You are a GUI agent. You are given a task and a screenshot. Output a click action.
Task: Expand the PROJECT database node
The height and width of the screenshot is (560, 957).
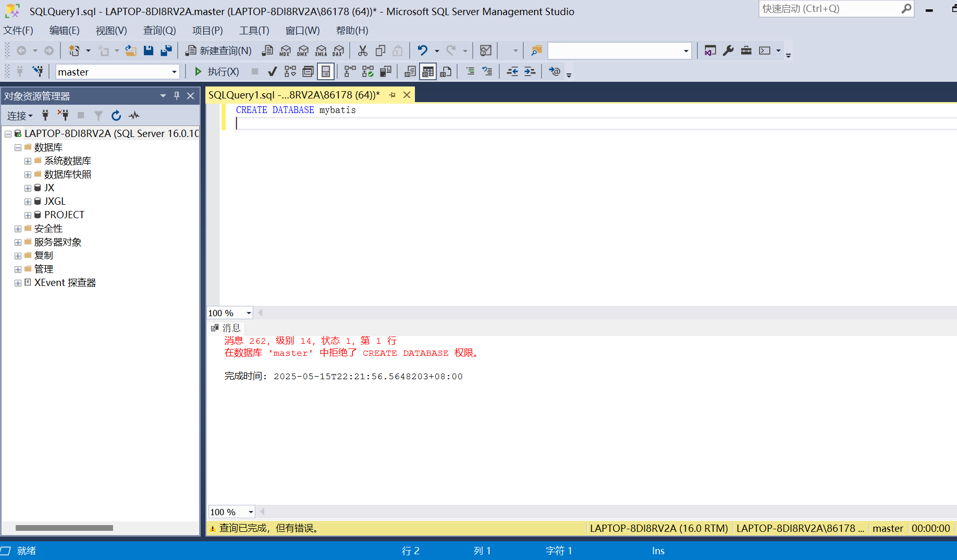pyautogui.click(x=28, y=215)
